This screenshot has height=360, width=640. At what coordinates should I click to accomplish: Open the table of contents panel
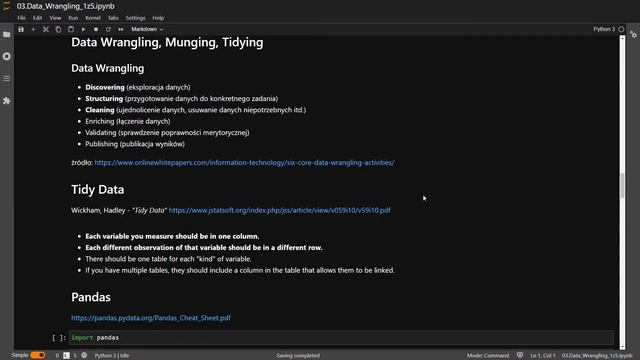[7, 78]
